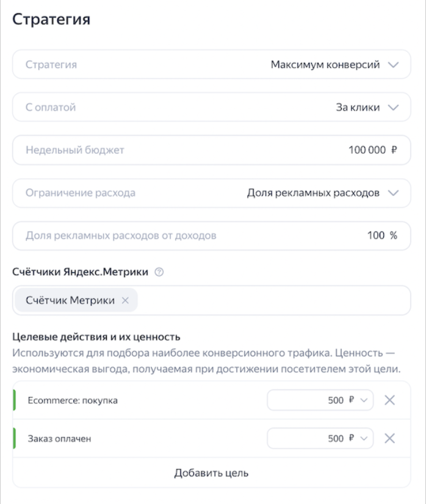Image resolution: width=426 pixels, height=504 pixels.
Task: Remove the Счётчик Метрики tag
Action: pos(125,300)
